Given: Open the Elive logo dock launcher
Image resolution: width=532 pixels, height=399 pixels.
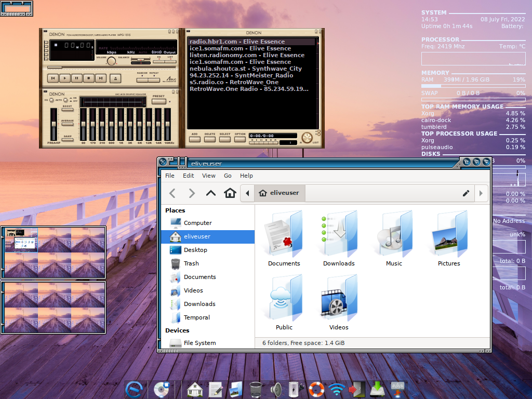Looking at the screenshot, I should pyautogui.click(x=134, y=389).
